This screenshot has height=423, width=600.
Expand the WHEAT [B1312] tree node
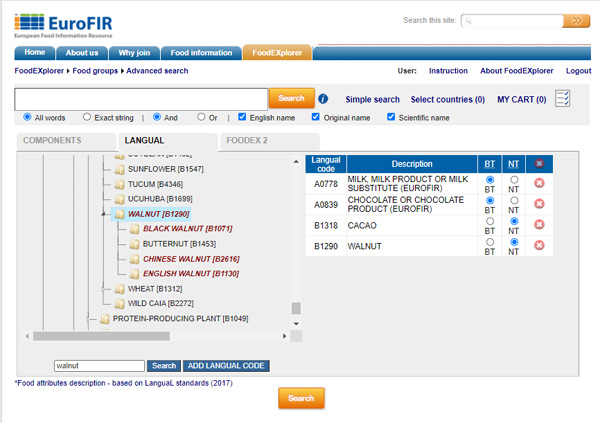click(103, 289)
